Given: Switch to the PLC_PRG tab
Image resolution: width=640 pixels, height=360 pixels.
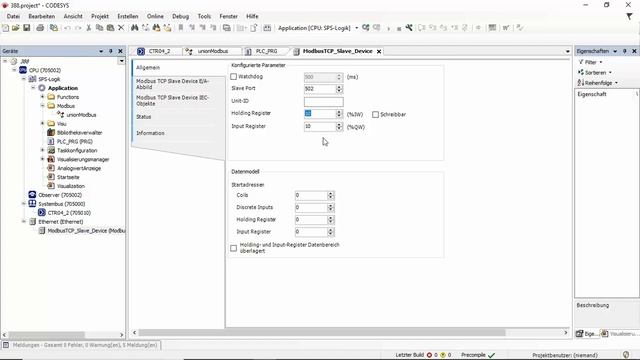Looking at the screenshot, I should [x=266, y=51].
